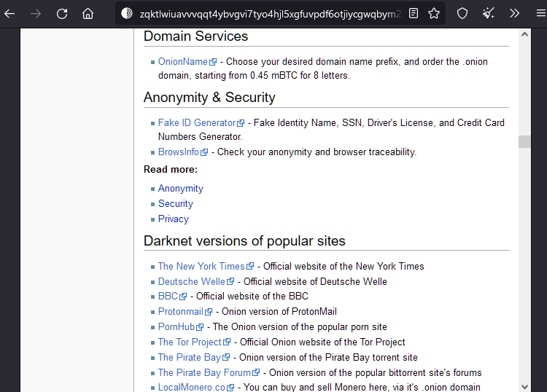Show the onion site identity icon
This screenshot has width=547, height=392.
click(127, 14)
